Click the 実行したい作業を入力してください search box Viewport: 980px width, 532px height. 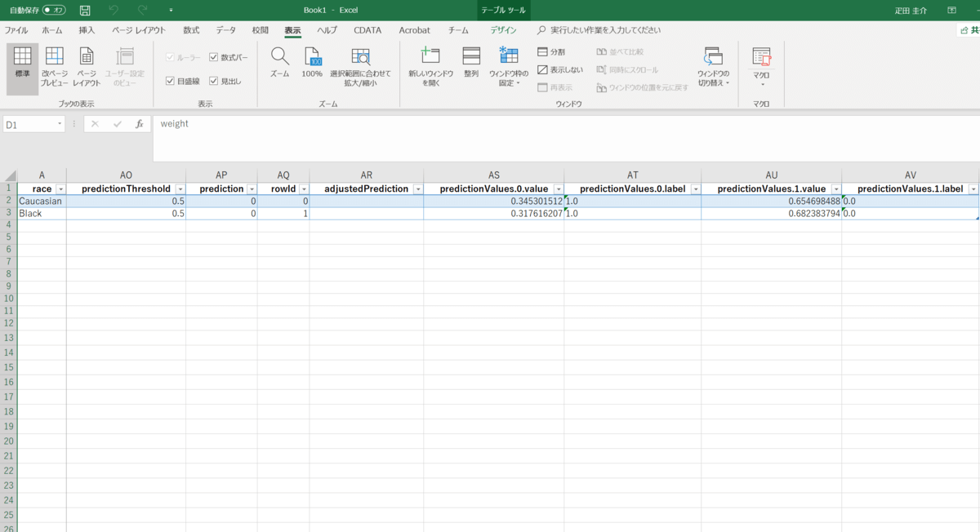click(x=605, y=30)
